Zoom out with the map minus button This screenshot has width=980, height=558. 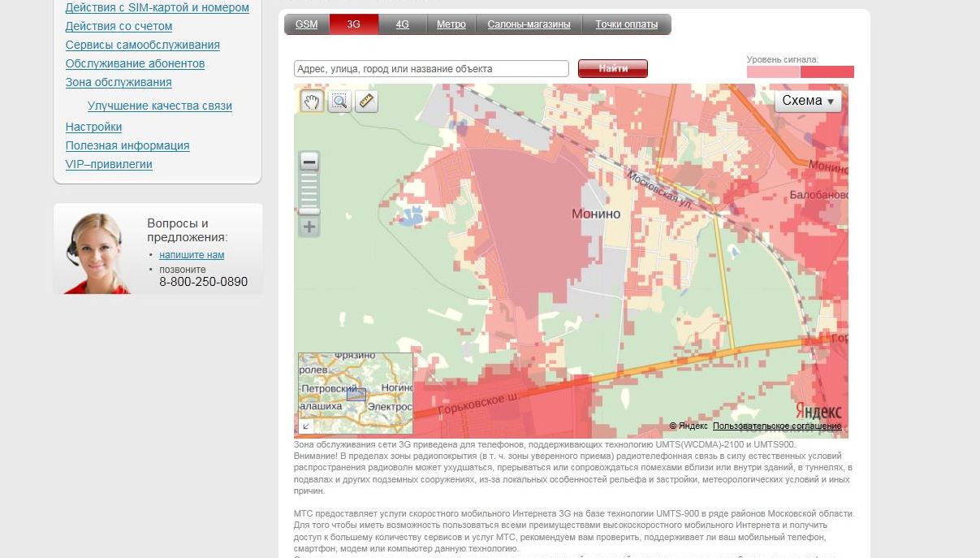pos(309,162)
